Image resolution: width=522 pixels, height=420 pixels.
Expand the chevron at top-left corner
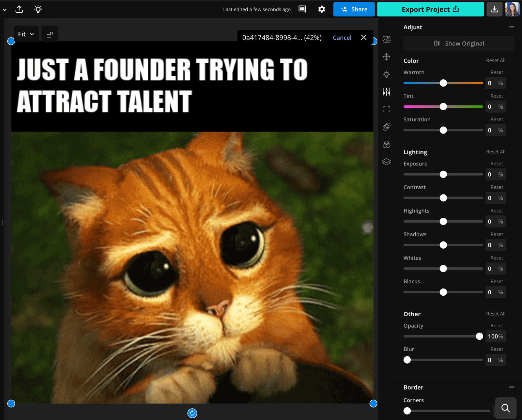point(5,9)
